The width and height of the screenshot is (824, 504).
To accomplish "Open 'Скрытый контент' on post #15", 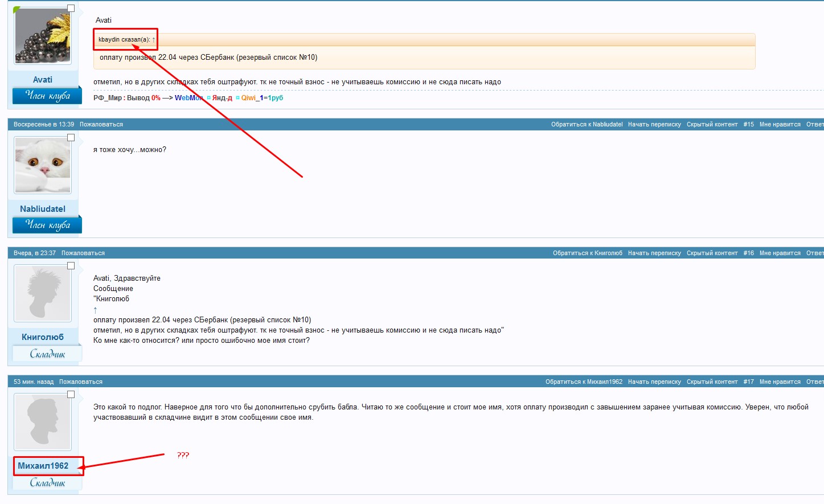I will (712, 124).
